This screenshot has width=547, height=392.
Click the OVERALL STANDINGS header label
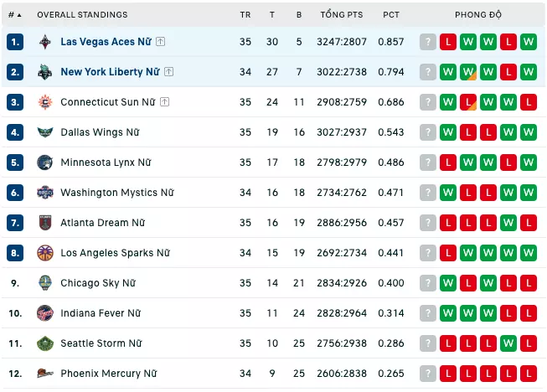[82, 15]
